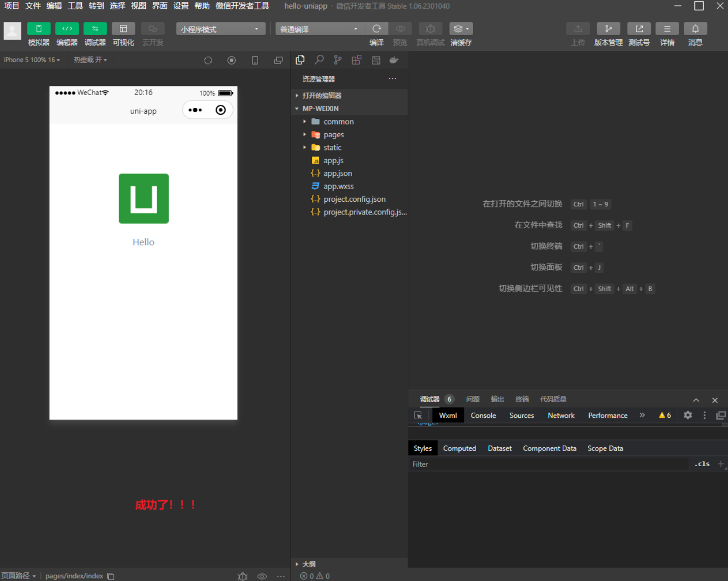Open the app.json file
Viewport: 728px width, 581px height.
click(350, 173)
